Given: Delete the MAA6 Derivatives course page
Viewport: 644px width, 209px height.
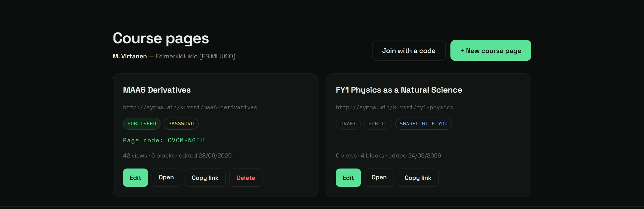Looking at the screenshot, I should point(246,178).
